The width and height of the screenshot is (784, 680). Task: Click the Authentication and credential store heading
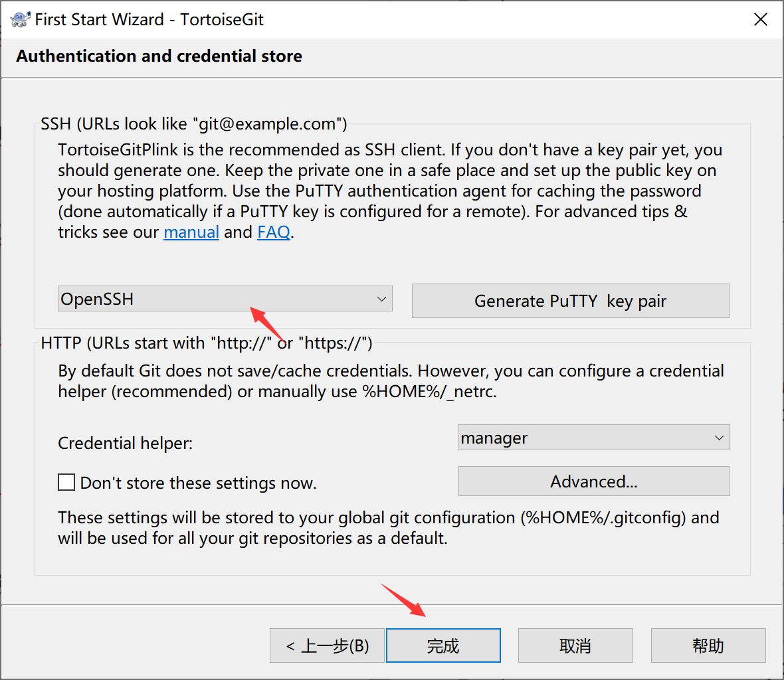pyautogui.click(x=159, y=56)
